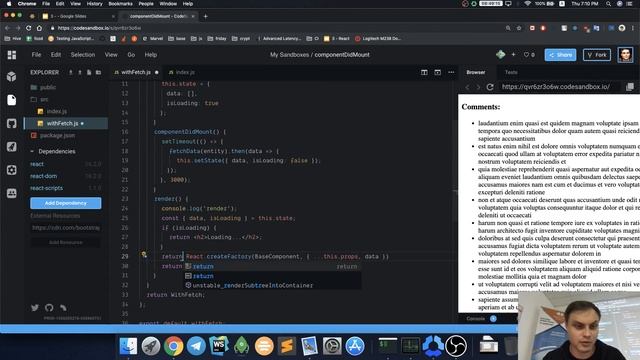Screen dimensions: 640x360
Task: Open the Go menu in CodeSandbox
Action: (131, 55)
